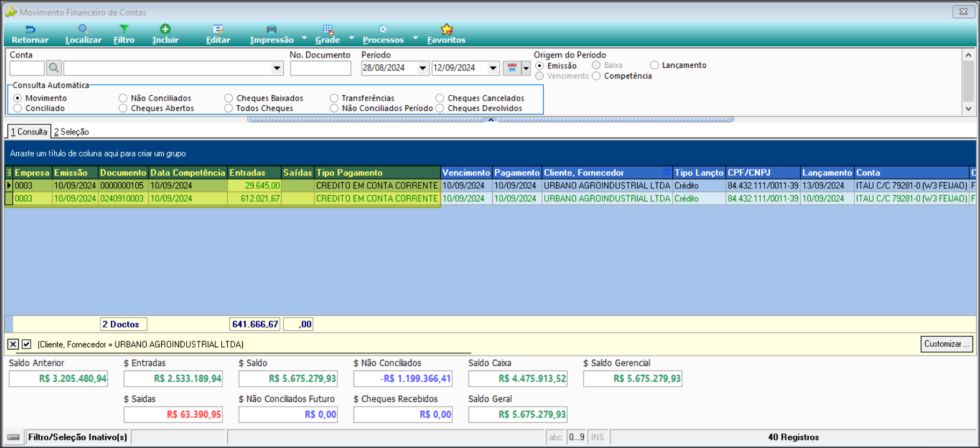This screenshot has width=980, height=448.
Task: Sort by the Tipo Pagamento column header
Action: 377,173
